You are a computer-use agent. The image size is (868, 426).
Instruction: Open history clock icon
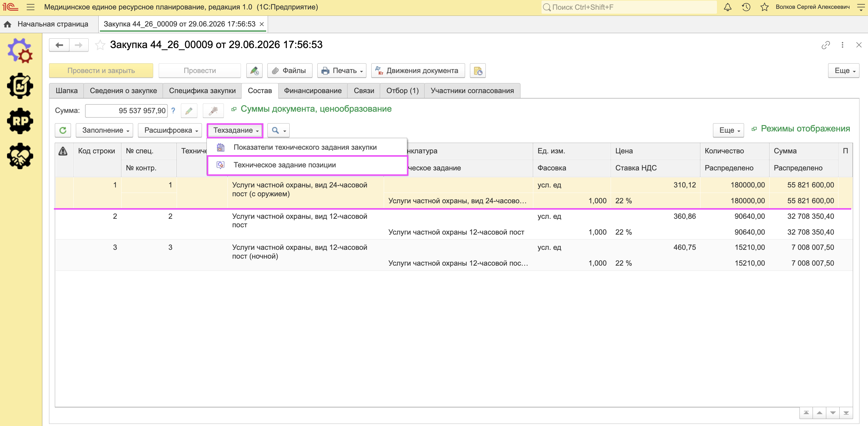[746, 7]
